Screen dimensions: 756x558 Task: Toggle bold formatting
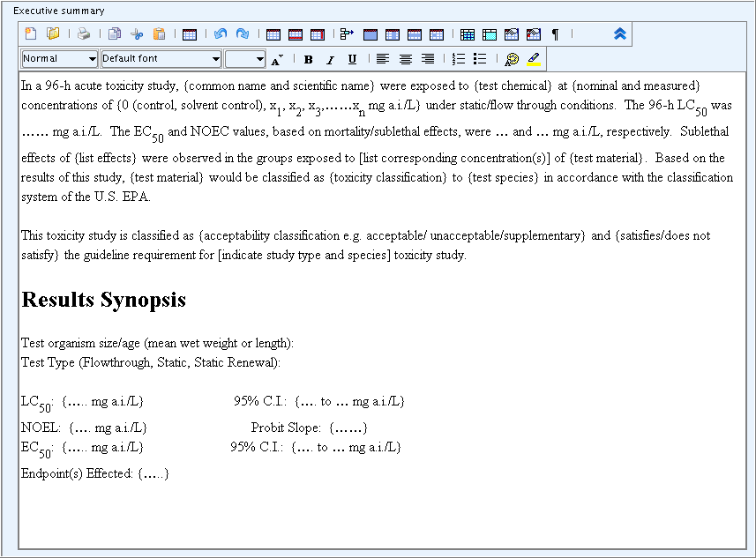pos(309,59)
